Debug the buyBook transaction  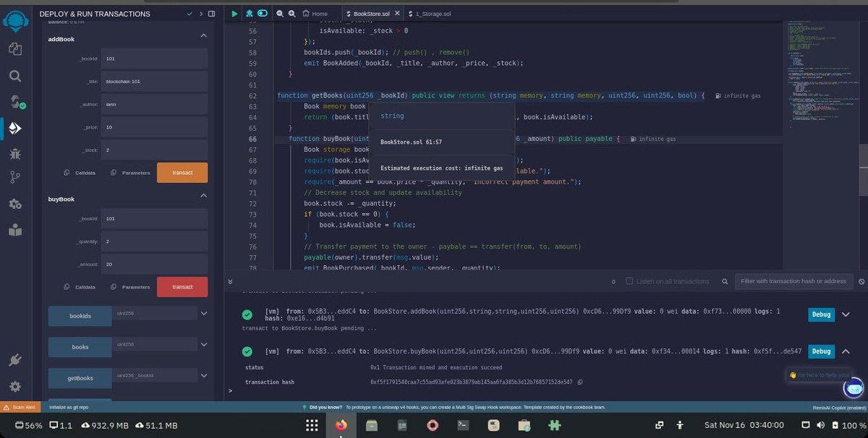pos(821,351)
